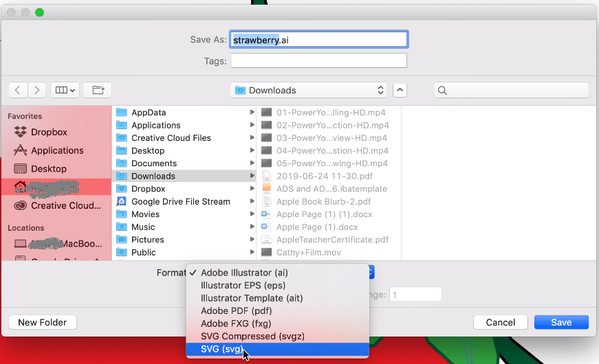
Task: Open the Movies folder
Action: [184, 214]
